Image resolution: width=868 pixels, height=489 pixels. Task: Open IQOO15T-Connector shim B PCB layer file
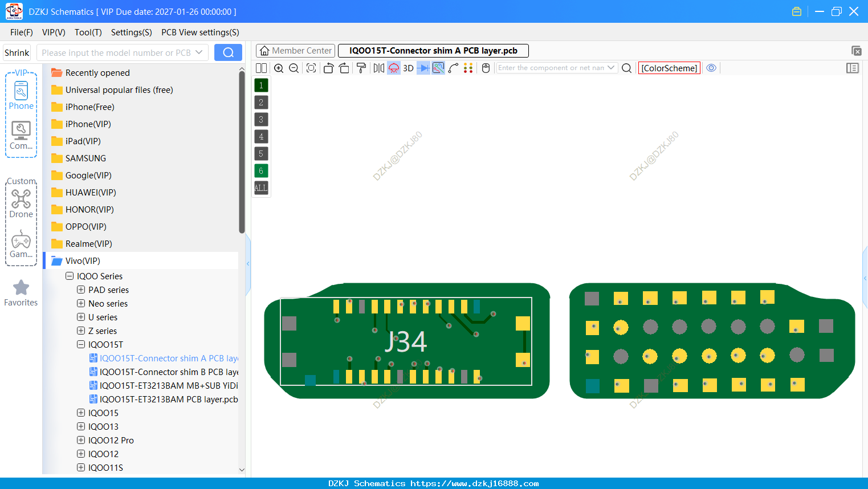tap(164, 372)
